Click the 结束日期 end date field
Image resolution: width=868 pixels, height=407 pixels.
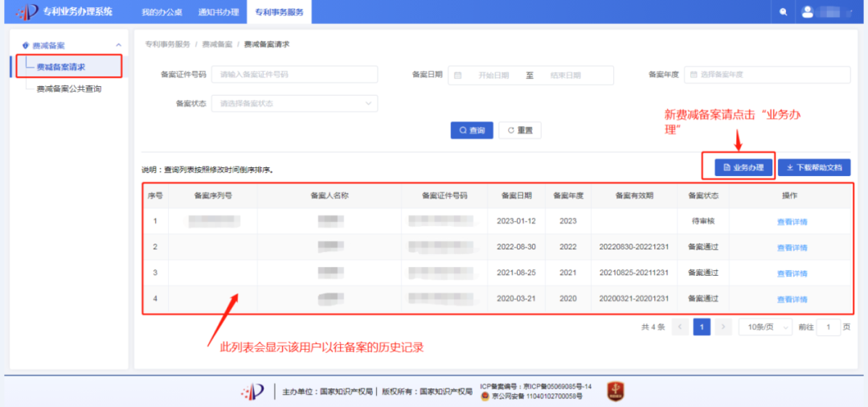point(565,76)
